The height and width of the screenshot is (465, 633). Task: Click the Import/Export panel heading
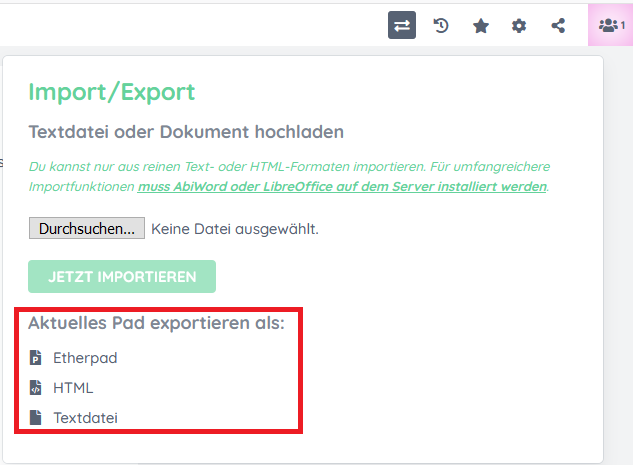(x=111, y=92)
